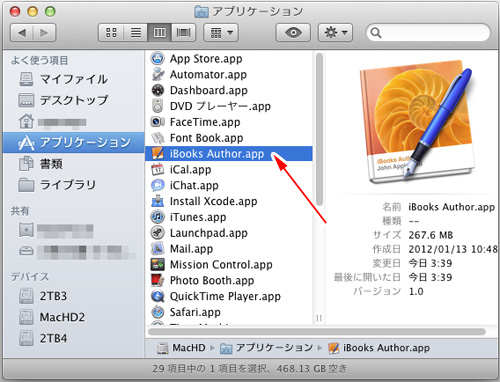
Task: Click アプリケーション in the path bar
Action: (x=267, y=348)
